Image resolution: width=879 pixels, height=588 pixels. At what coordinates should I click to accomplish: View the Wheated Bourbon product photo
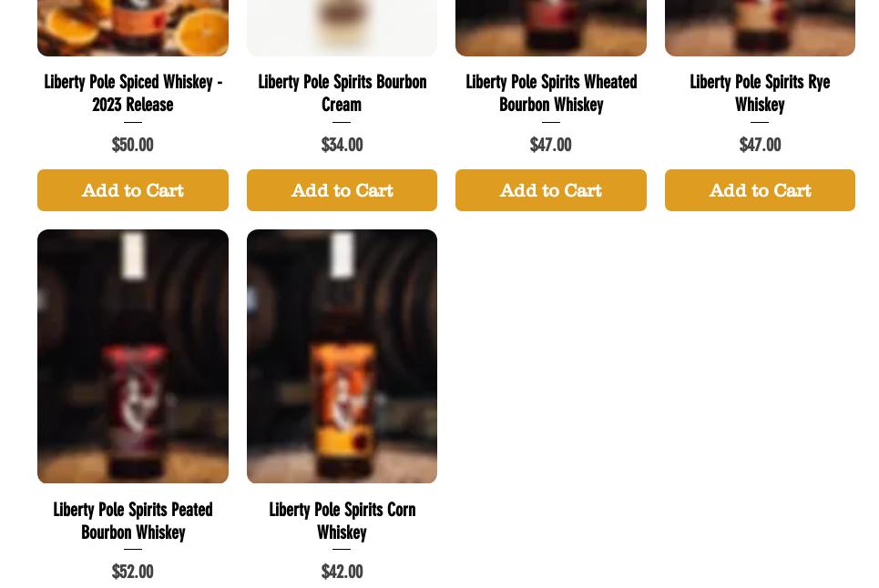click(x=551, y=28)
